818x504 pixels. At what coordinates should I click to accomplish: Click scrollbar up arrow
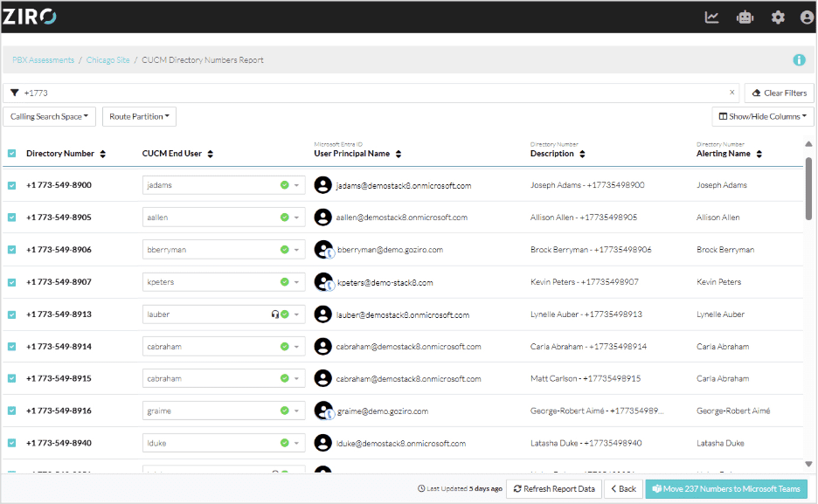click(808, 144)
